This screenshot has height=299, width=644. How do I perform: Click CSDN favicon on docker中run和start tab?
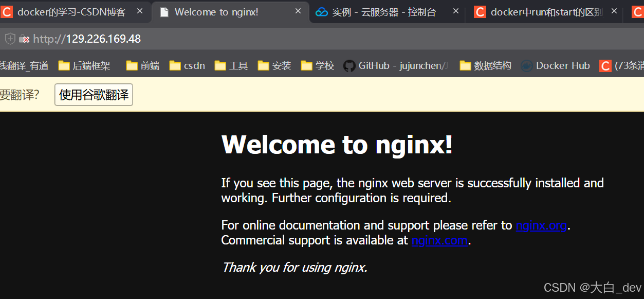point(480,12)
